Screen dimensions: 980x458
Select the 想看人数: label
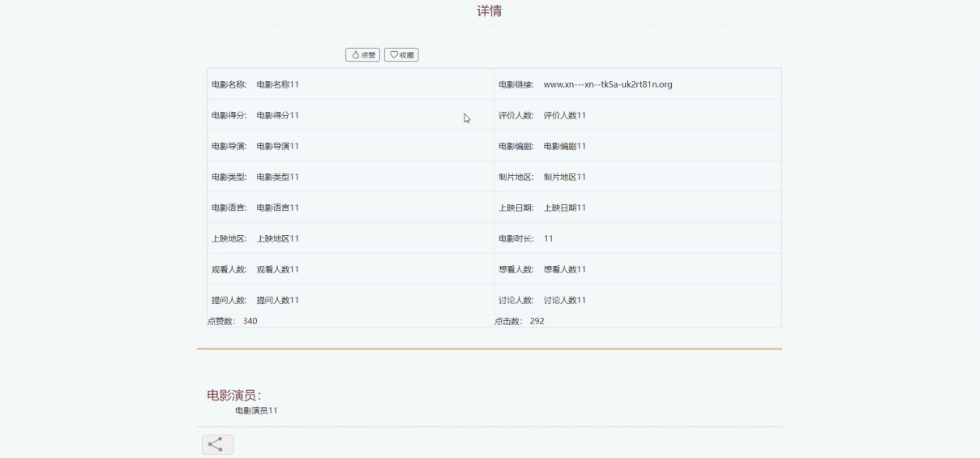point(516,269)
